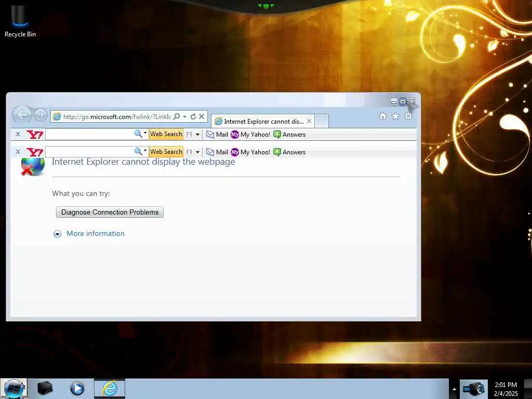Click the go.microsoft.com URL address field

pyautogui.click(x=117, y=117)
